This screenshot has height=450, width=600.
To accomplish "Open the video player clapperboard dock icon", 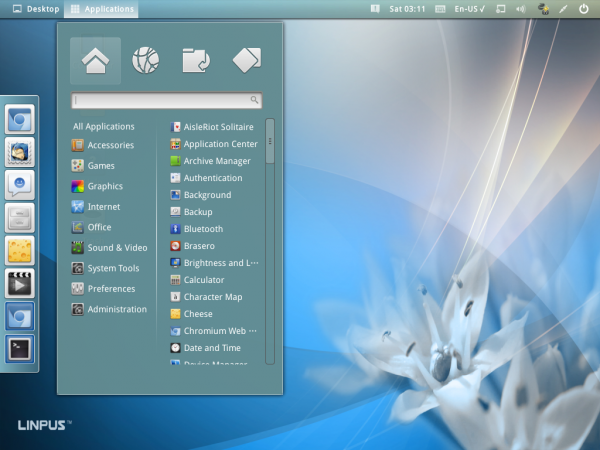I will click(20, 284).
